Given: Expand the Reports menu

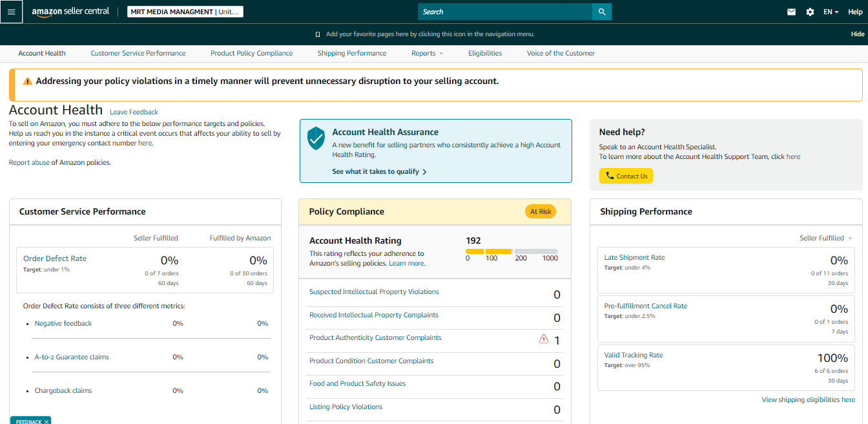Looking at the screenshot, I should coord(427,53).
